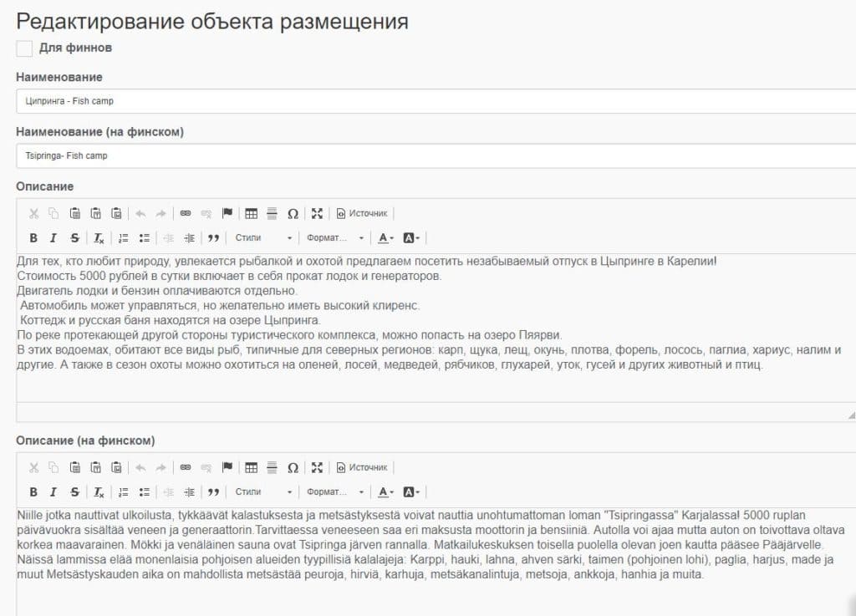Toggle the "Для финнов" checkbox
Image resolution: width=856 pixels, height=616 pixels.
pos(24,48)
